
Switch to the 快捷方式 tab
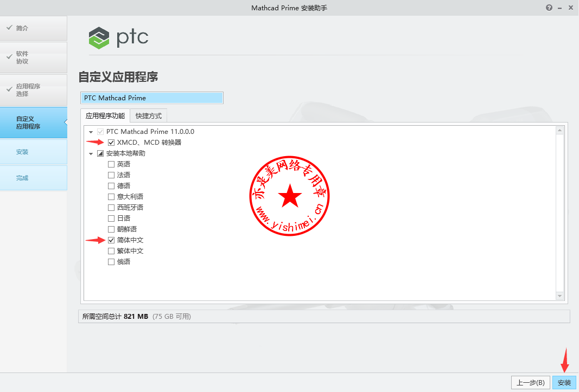tap(149, 115)
